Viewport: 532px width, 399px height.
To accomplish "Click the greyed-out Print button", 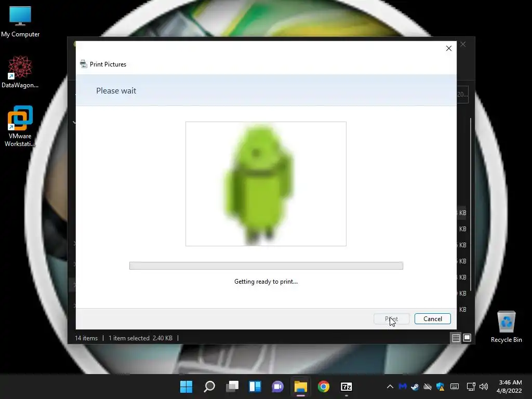I will coord(392,319).
